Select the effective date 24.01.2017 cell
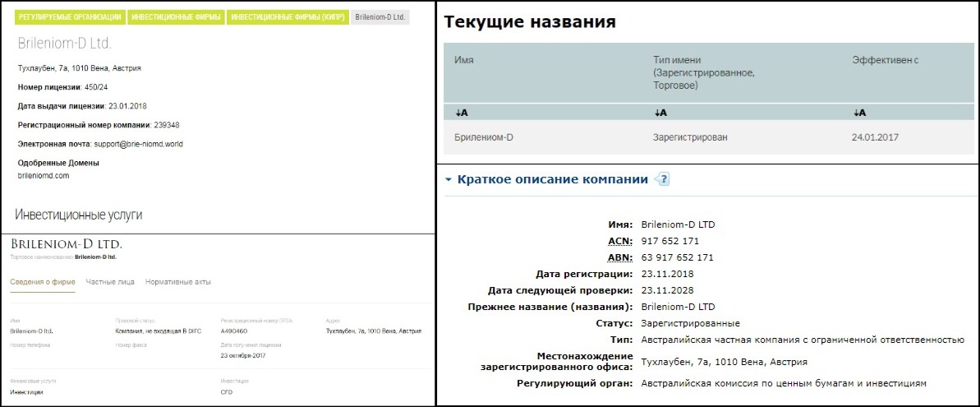980x407 pixels. click(875, 137)
